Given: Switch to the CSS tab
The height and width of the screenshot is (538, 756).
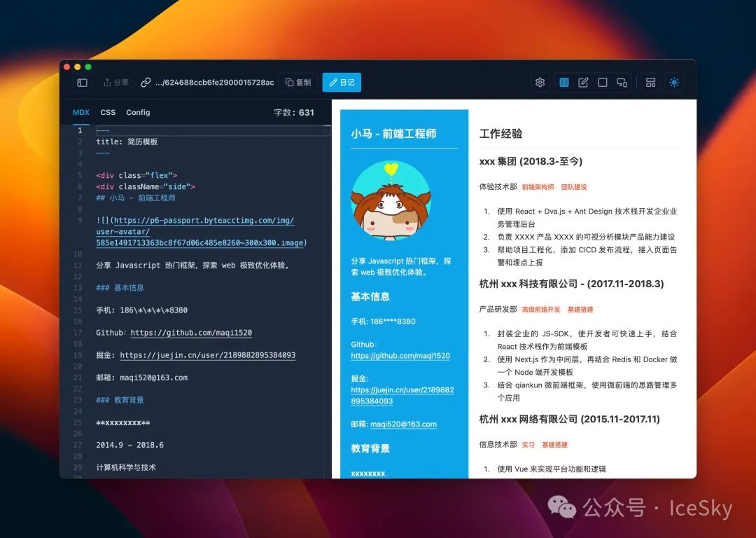Looking at the screenshot, I should click(108, 112).
